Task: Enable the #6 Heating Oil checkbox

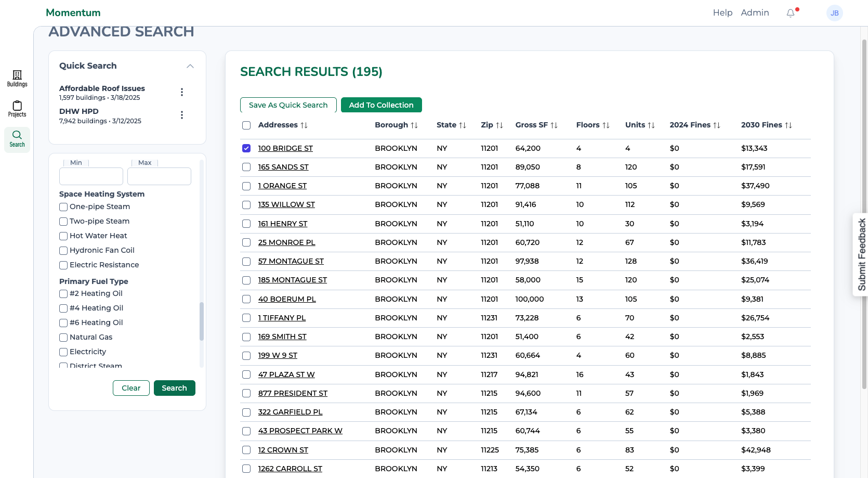Action: 63,323
